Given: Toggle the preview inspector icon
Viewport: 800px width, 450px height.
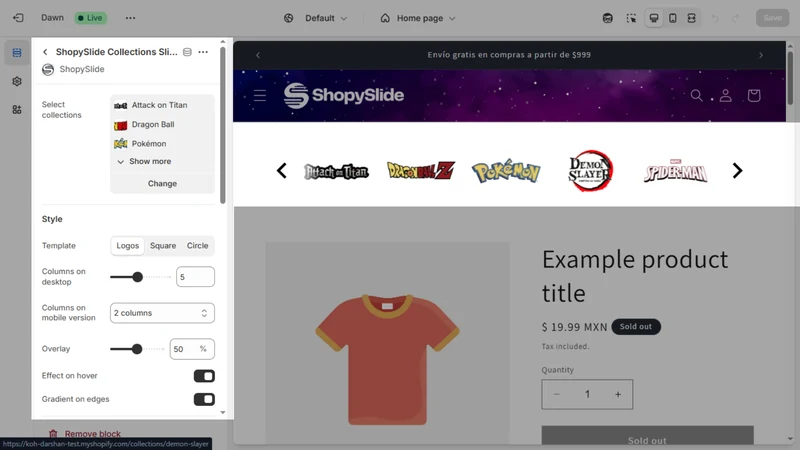Looking at the screenshot, I should [631, 18].
